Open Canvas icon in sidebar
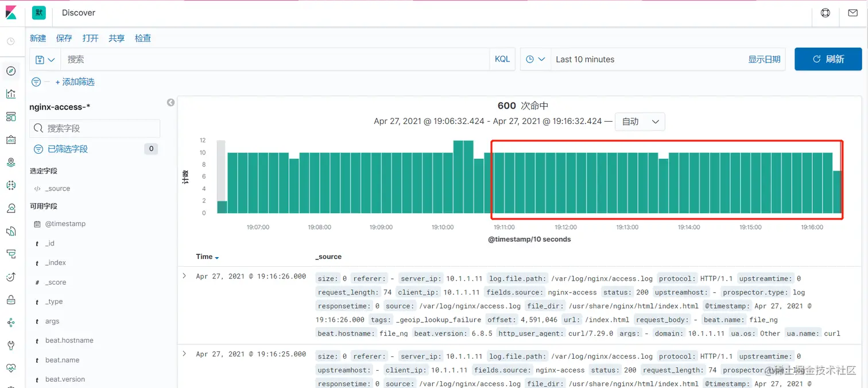Image resolution: width=868 pixels, height=388 pixels. click(x=11, y=139)
